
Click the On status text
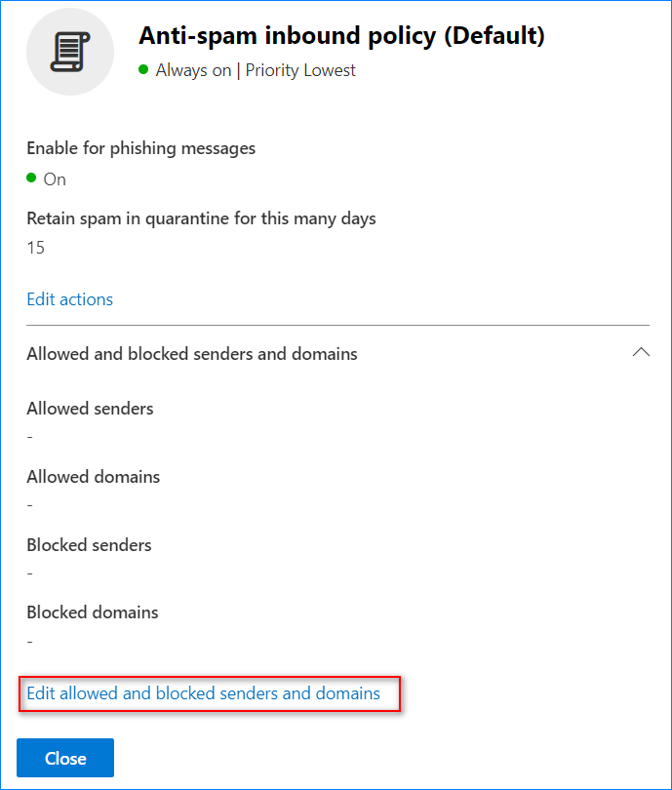[55, 179]
